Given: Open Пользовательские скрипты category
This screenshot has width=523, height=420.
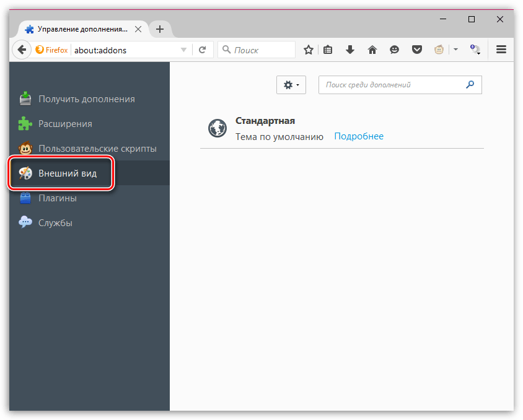Looking at the screenshot, I should point(89,148).
